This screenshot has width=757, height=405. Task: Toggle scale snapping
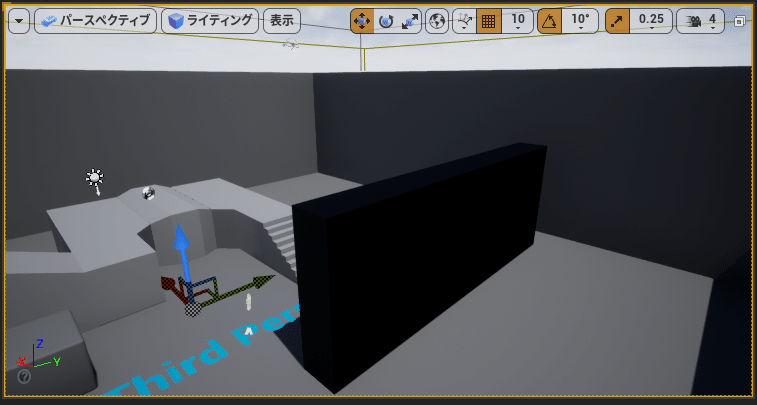point(617,21)
